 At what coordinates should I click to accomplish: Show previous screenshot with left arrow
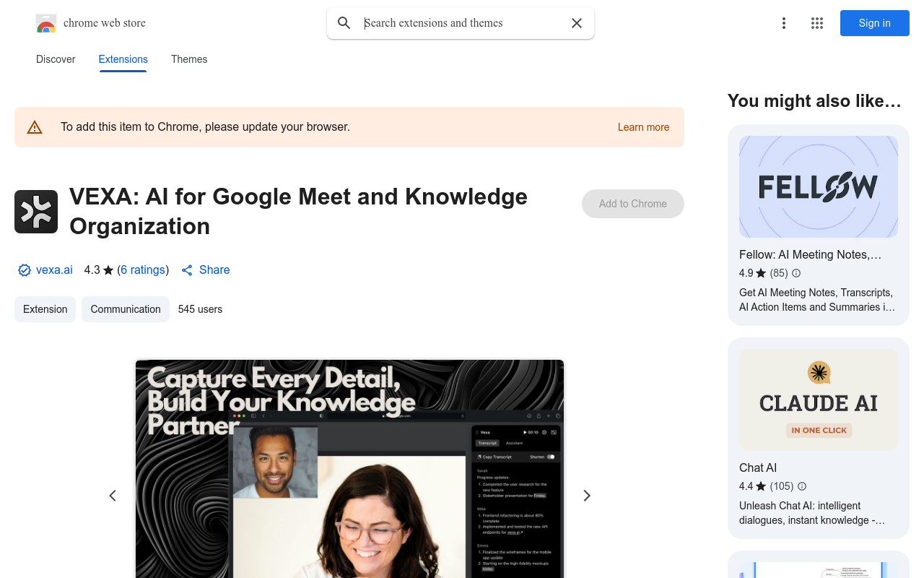[113, 496]
